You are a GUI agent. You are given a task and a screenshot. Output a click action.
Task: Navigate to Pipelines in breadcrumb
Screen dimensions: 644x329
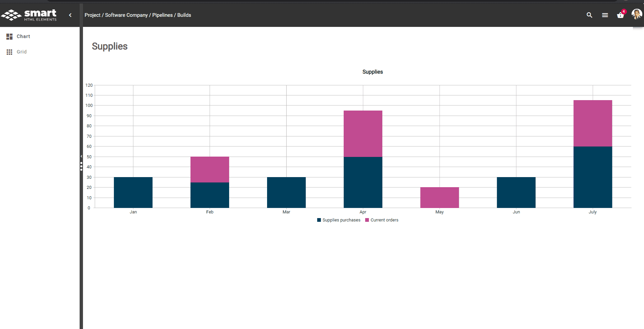tap(162, 15)
